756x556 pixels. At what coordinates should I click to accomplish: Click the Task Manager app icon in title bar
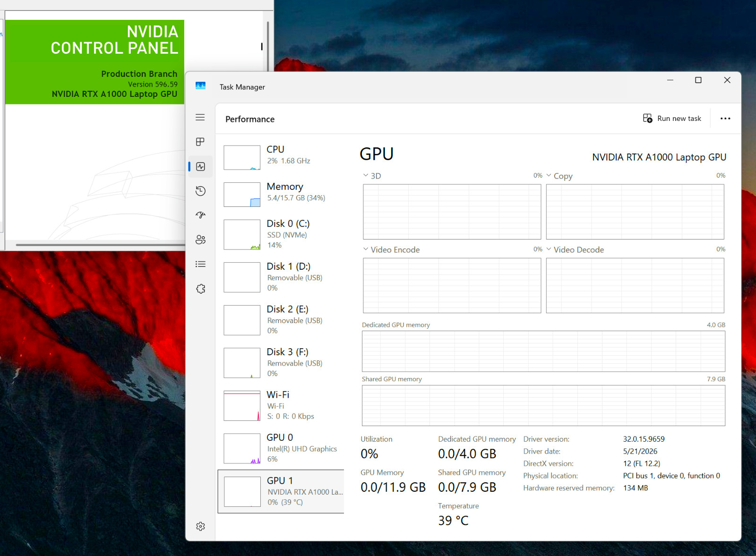pos(200,86)
